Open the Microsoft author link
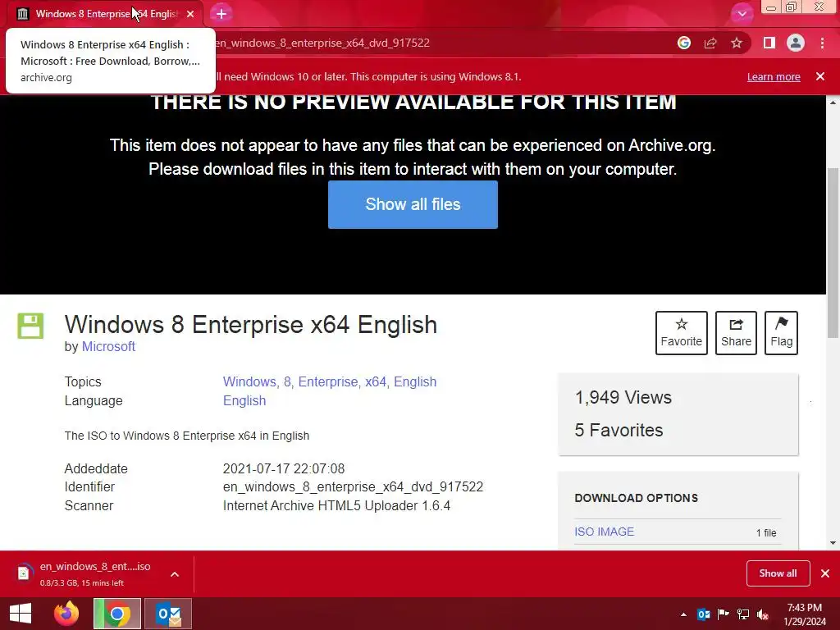This screenshot has width=840, height=630. coord(108,347)
